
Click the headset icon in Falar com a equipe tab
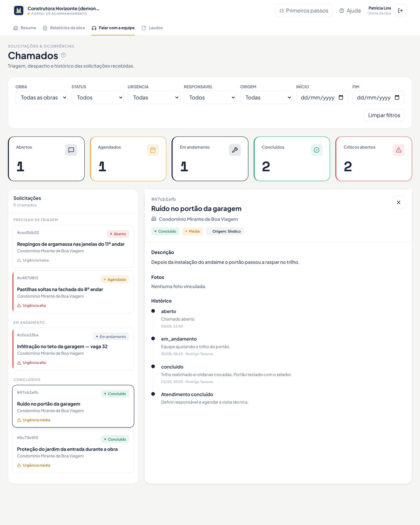94,28
